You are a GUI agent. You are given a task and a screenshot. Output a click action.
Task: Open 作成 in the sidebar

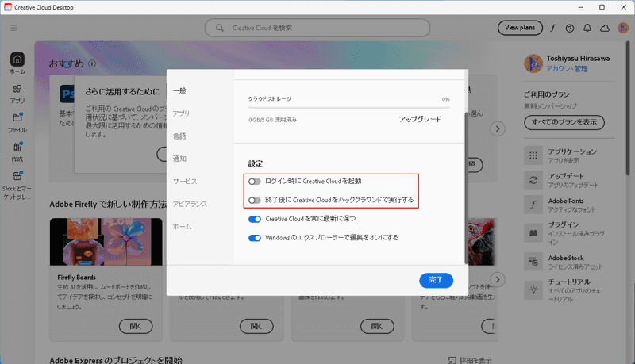pos(17,152)
